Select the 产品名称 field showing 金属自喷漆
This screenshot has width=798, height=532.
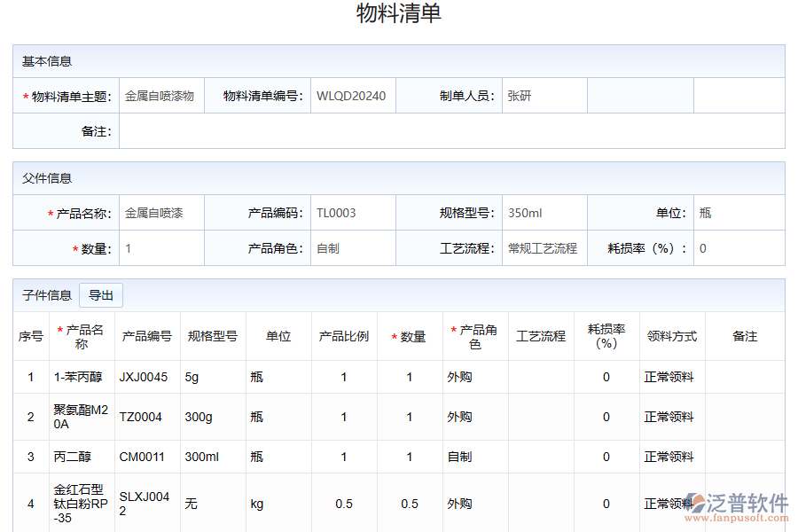(160, 212)
